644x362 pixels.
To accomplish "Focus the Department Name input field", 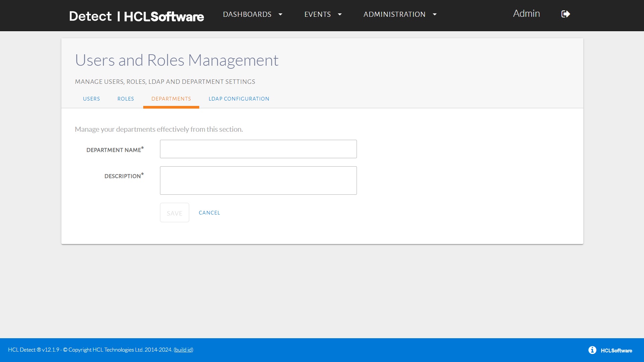I will [x=258, y=149].
